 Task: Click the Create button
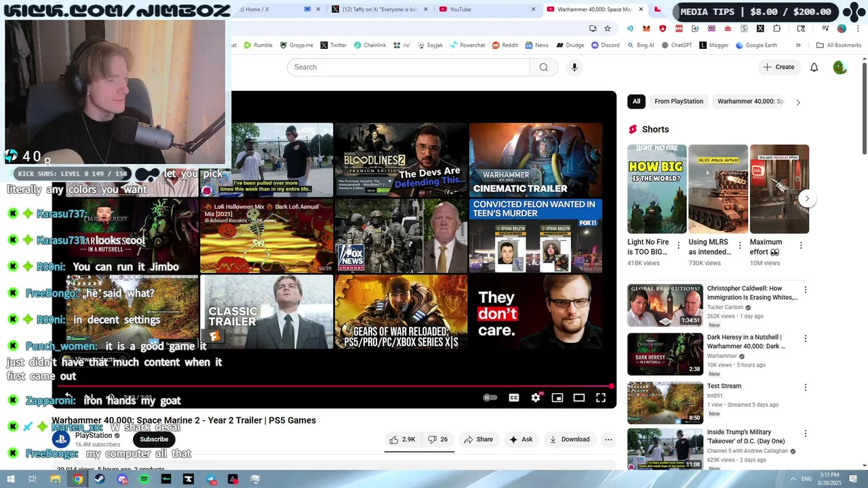tap(778, 67)
